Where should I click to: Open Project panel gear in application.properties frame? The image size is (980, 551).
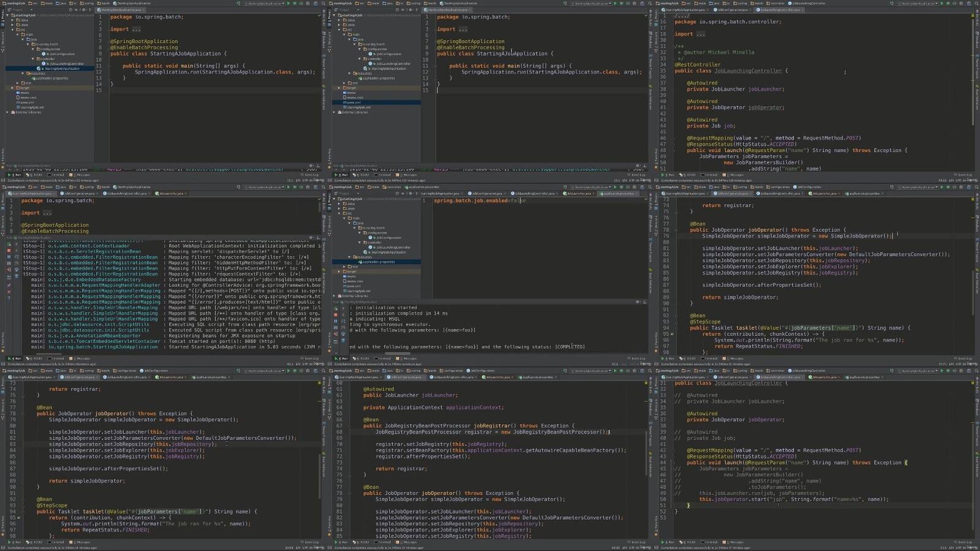tap(410, 193)
